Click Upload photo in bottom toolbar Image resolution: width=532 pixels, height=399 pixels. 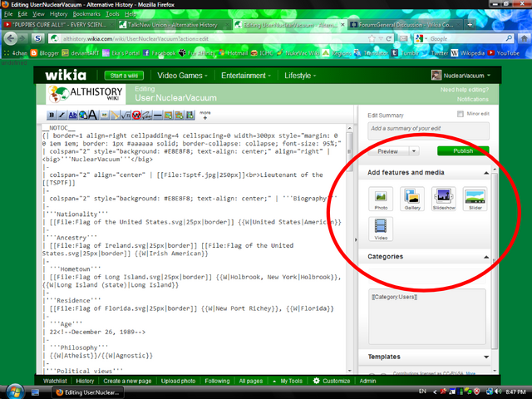click(x=178, y=381)
